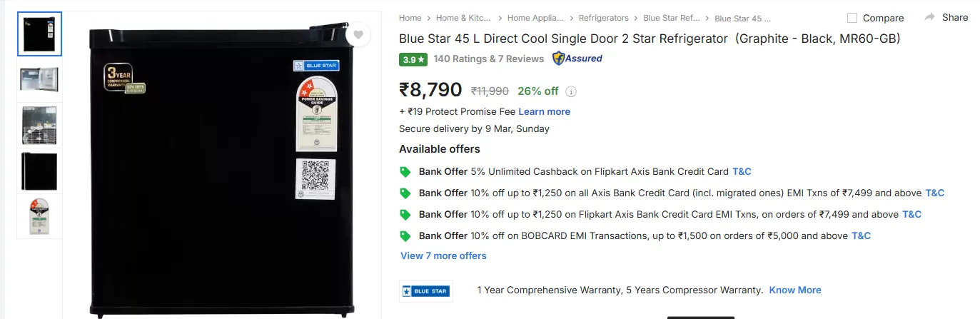The height and width of the screenshot is (319, 980).
Task: Select the refrigerator interior shelves thumbnail
Action: pos(39,125)
